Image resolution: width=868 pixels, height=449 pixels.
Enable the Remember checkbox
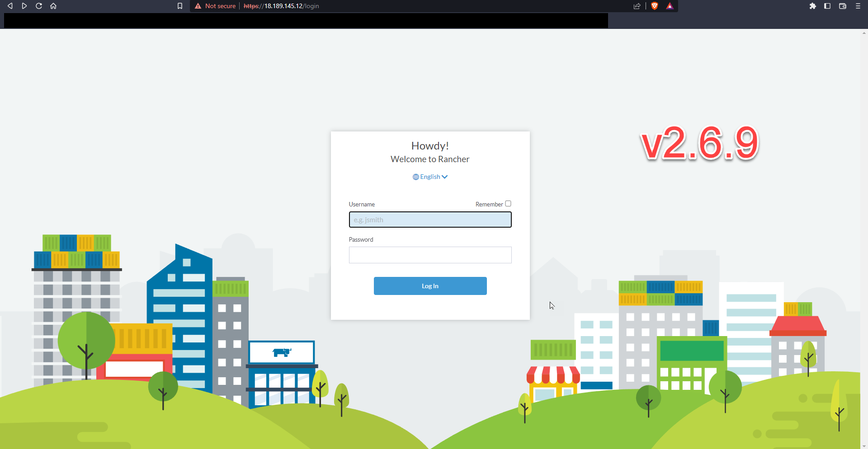coord(508,203)
